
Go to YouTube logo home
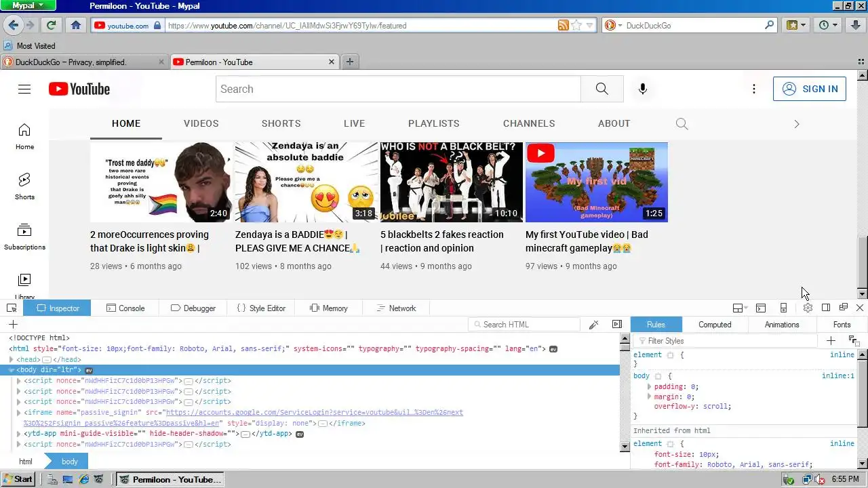[x=79, y=89]
